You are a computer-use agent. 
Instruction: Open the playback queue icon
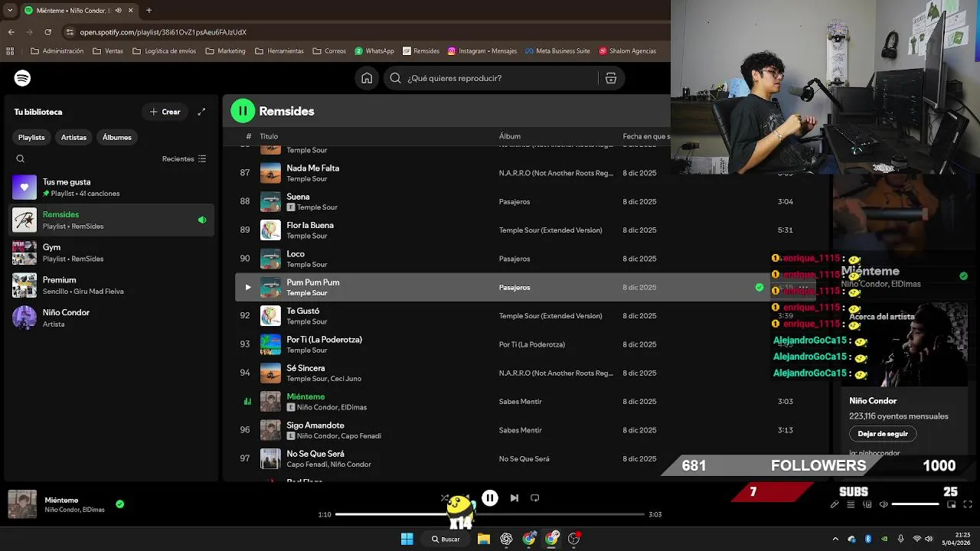click(x=851, y=504)
